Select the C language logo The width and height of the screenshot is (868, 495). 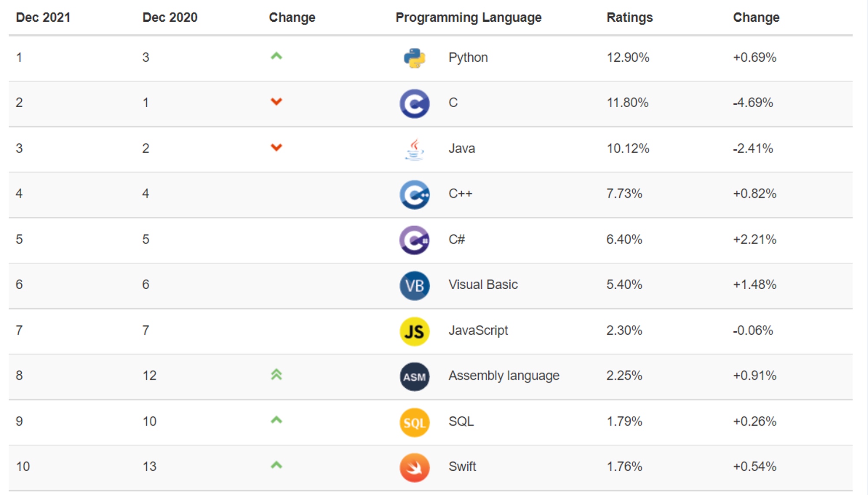pos(414,104)
